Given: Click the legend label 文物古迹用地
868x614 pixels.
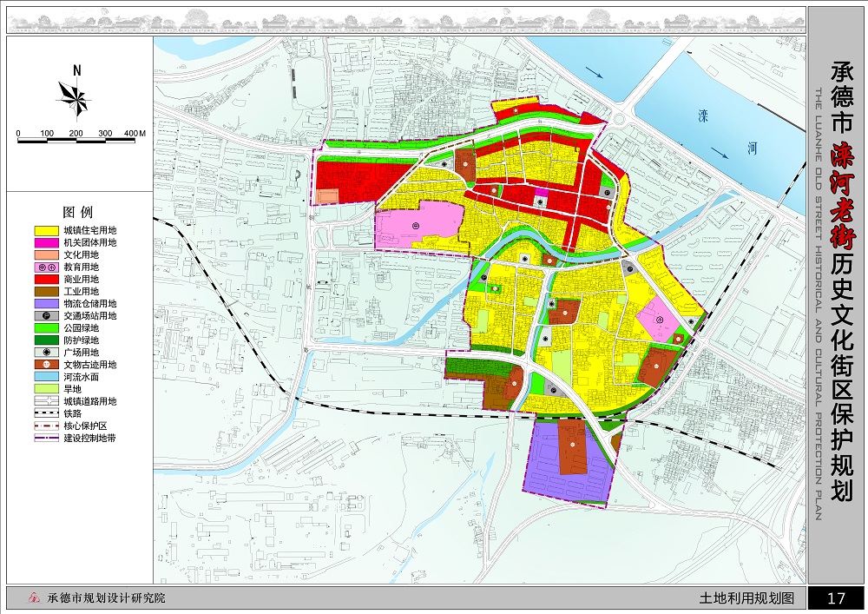Looking at the screenshot, I should (90, 364).
